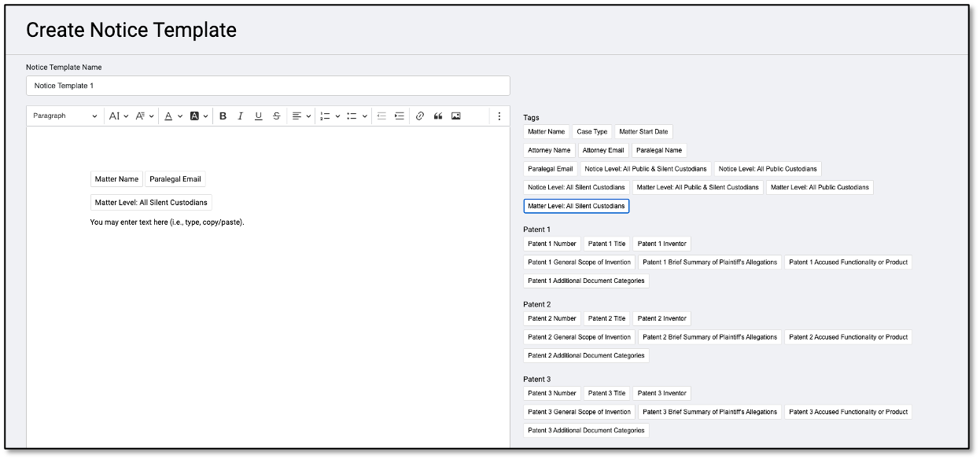Toggle italic formatting in editor toolbar
This screenshot has width=980, height=459.
241,116
